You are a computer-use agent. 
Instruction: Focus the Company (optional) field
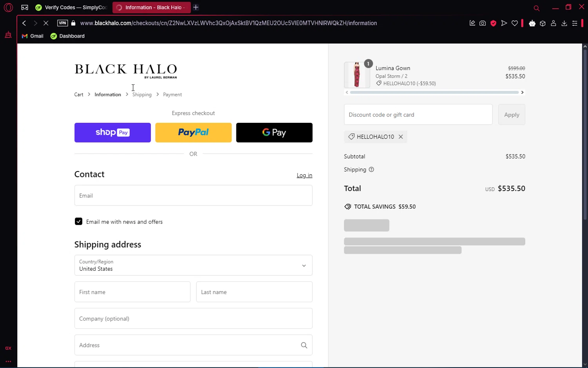tap(193, 319)
